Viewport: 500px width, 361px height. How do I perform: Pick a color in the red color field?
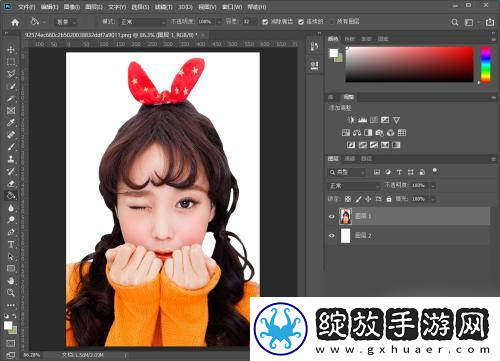click(x=410, y=64)
